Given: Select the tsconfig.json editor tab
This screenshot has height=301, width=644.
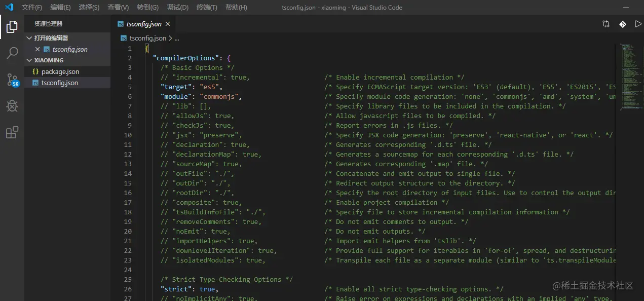Looking at the screenshot, I should coord(143,24).
